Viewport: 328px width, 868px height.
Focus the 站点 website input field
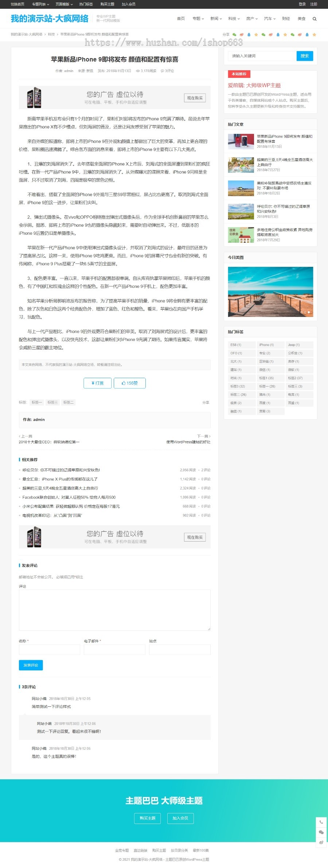[x=180, y=650]
